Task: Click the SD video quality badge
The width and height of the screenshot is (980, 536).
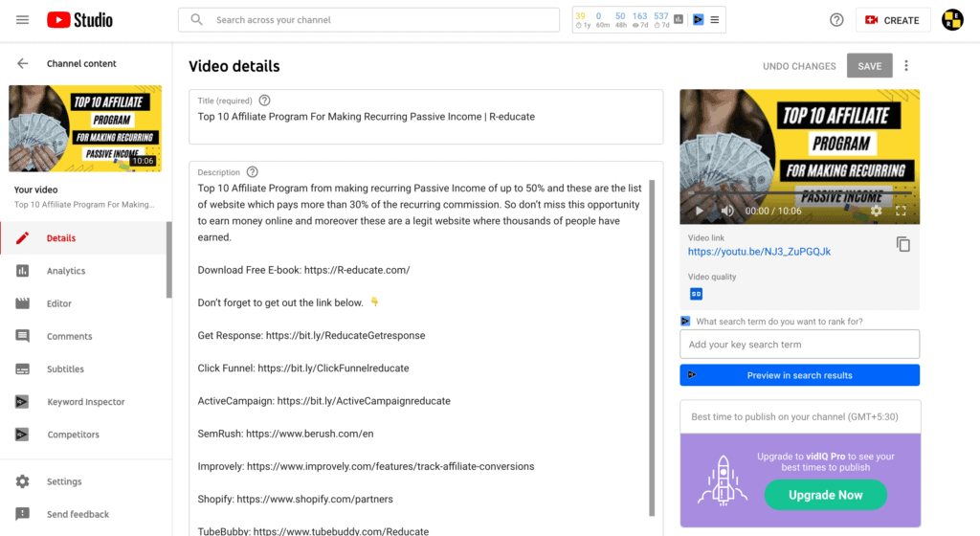Action: (696, 294)
